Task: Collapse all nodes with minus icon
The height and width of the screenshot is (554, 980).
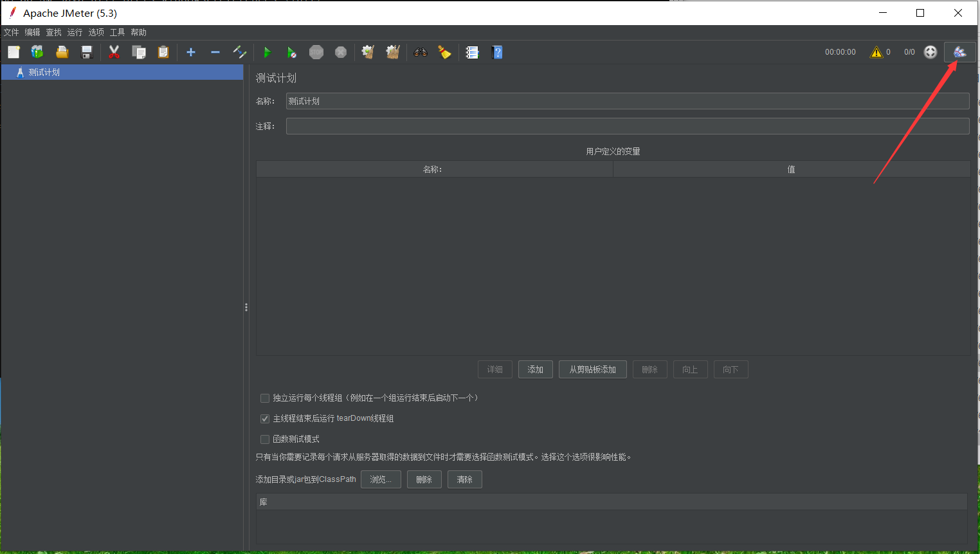Action: [215, 52]
